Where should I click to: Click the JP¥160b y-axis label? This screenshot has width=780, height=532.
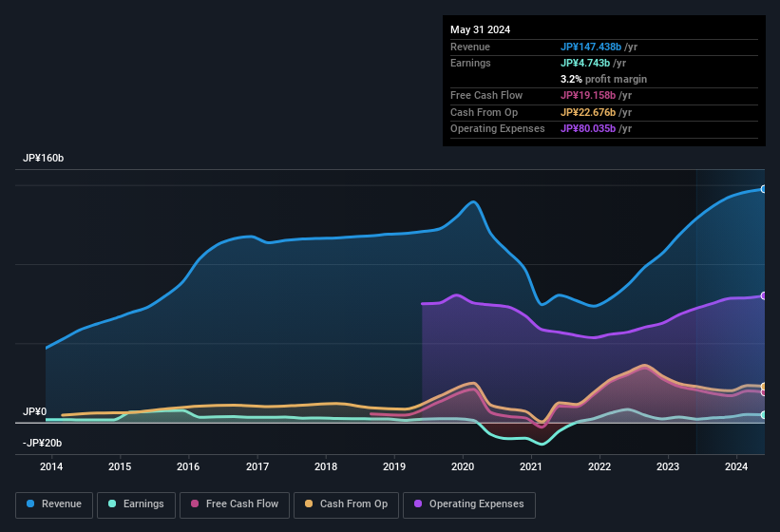pyautogui.click(x=44, y=158)
